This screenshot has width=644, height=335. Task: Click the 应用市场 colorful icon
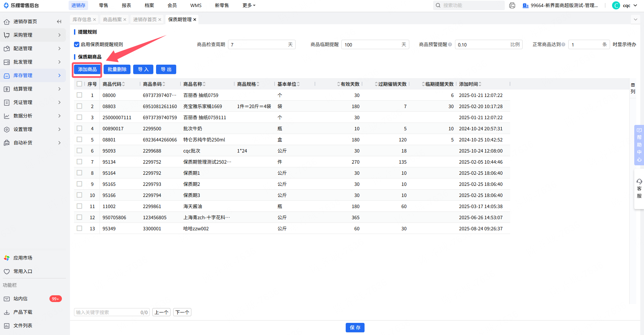[x=7, y=258]
